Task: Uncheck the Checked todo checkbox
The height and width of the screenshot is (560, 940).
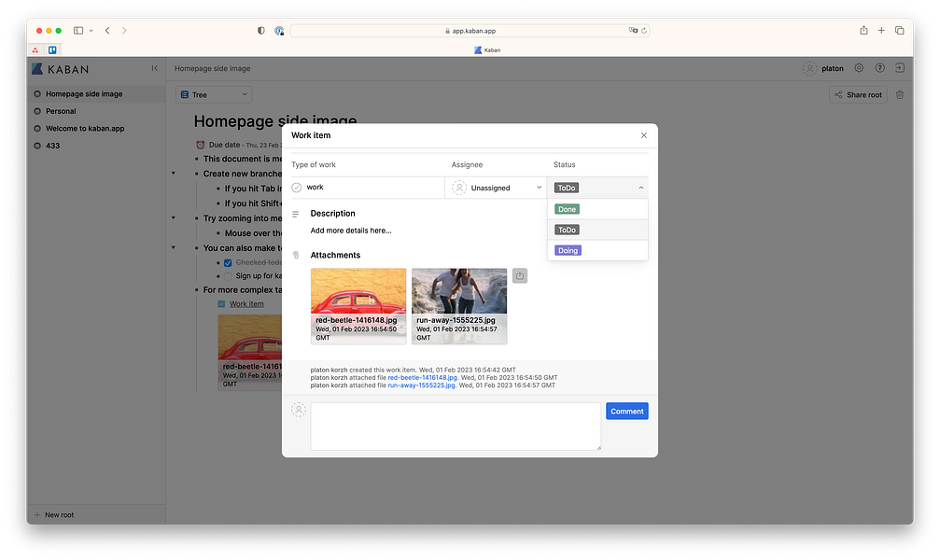Action: tap(228, 262)
